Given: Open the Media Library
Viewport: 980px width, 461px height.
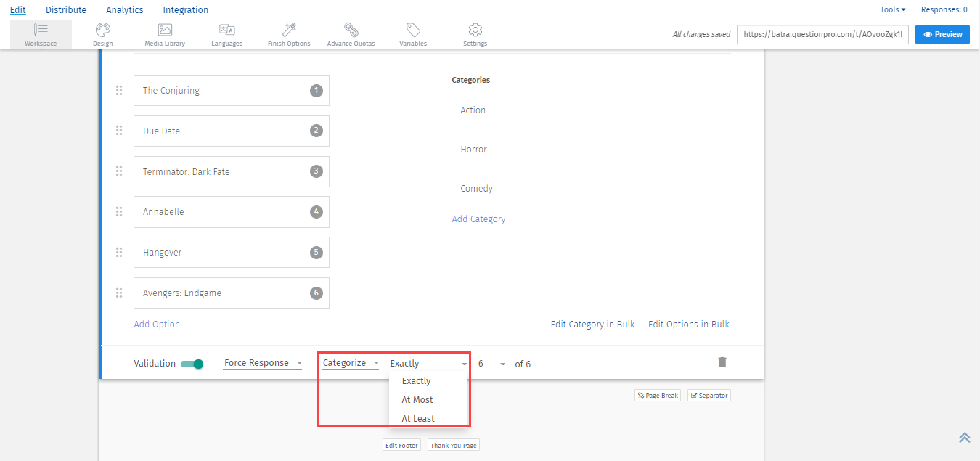Looking at the screenshot, I should pos(165,34).
